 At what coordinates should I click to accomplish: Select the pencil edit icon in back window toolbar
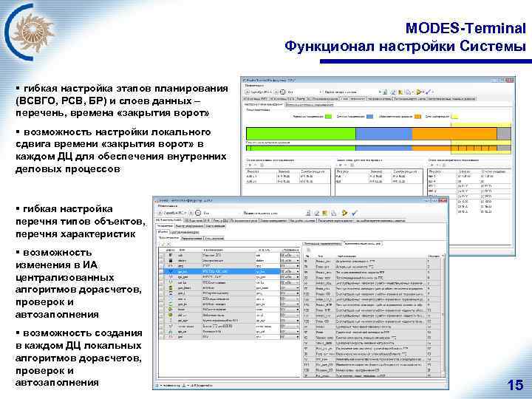coord(393,92)
